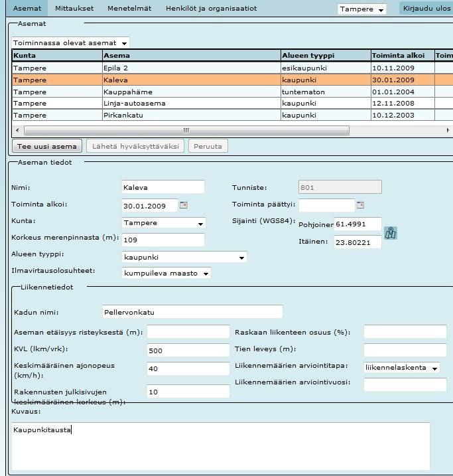Open the Alueen tyyppi dropdown
453x476 pixels.
click(184, 257)
